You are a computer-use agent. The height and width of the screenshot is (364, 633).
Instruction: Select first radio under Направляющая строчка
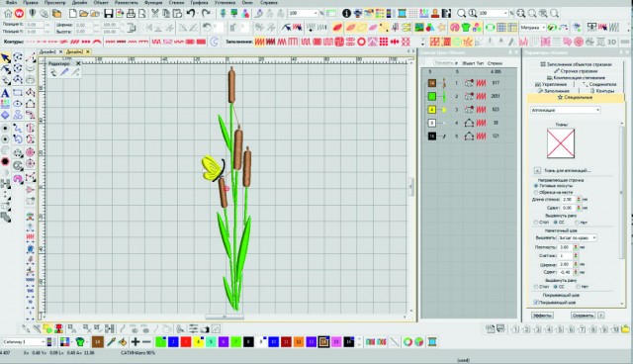[536, 186]
